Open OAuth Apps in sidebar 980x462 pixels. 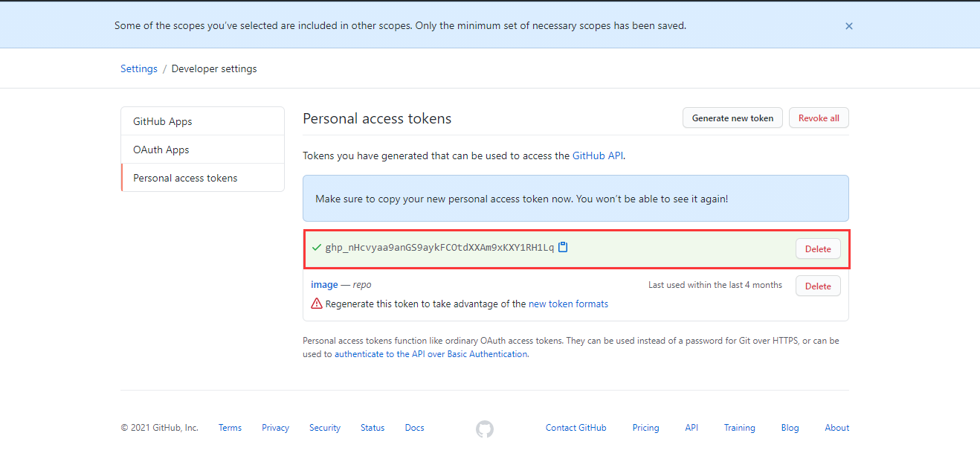point(202,150)
